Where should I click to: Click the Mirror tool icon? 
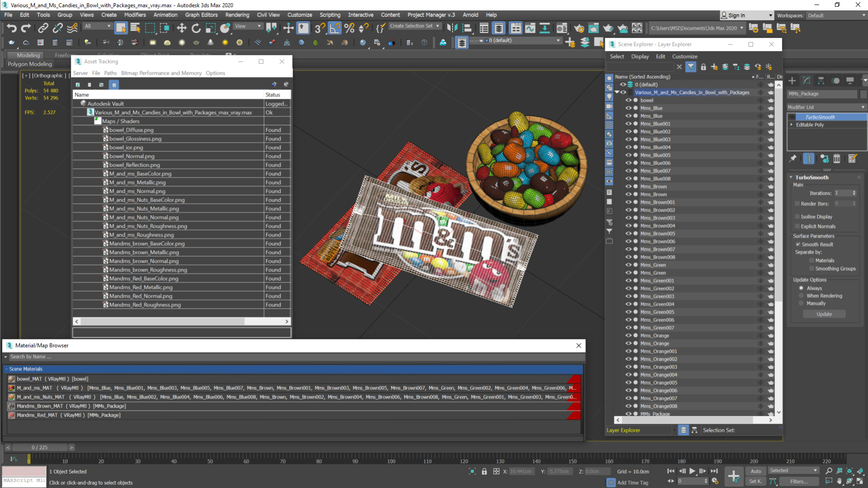click(452, 28)
